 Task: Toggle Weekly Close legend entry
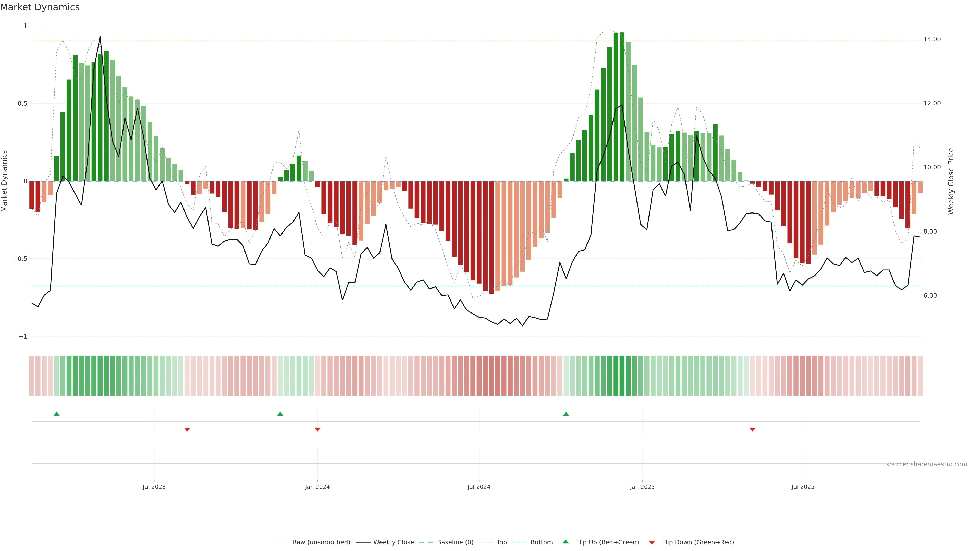click(393, 542)
